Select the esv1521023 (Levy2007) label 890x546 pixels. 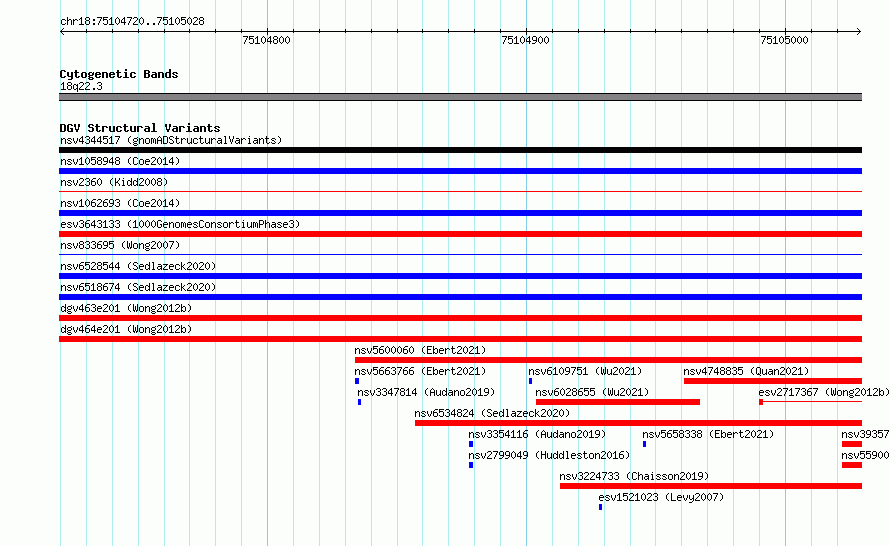[x=661, y=497]
